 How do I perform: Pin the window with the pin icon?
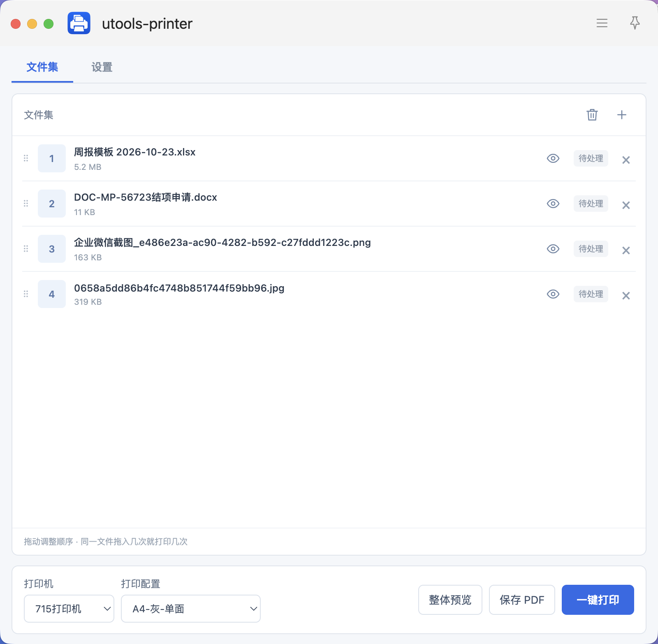pos(635,23)
